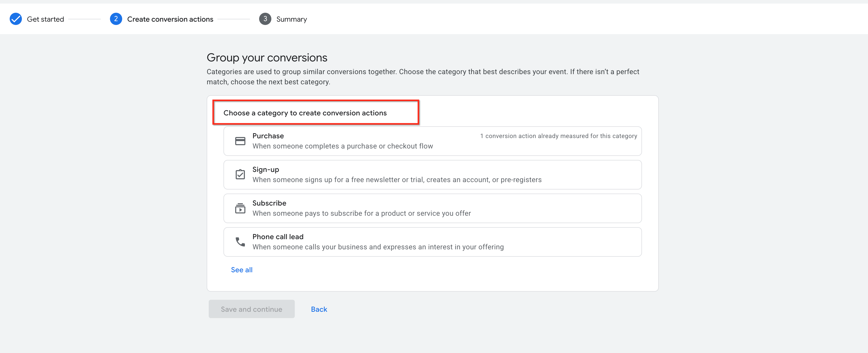Image resolution: width=868 pixels, height=353 pixels.
Task: Click the Back link
Action: point(319,309)
